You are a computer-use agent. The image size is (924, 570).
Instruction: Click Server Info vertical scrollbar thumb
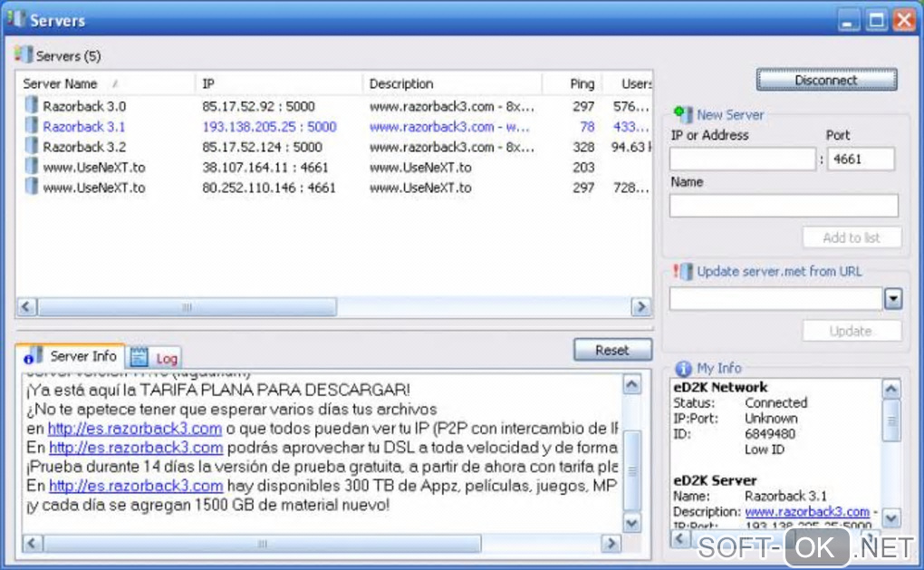[631, 471]
